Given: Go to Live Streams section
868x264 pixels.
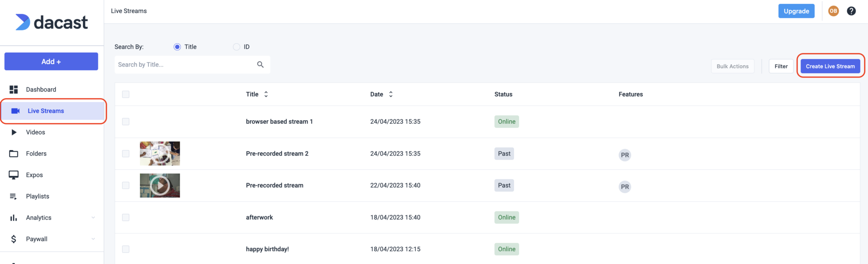Looking at the screenshot, I should point(46,111).
